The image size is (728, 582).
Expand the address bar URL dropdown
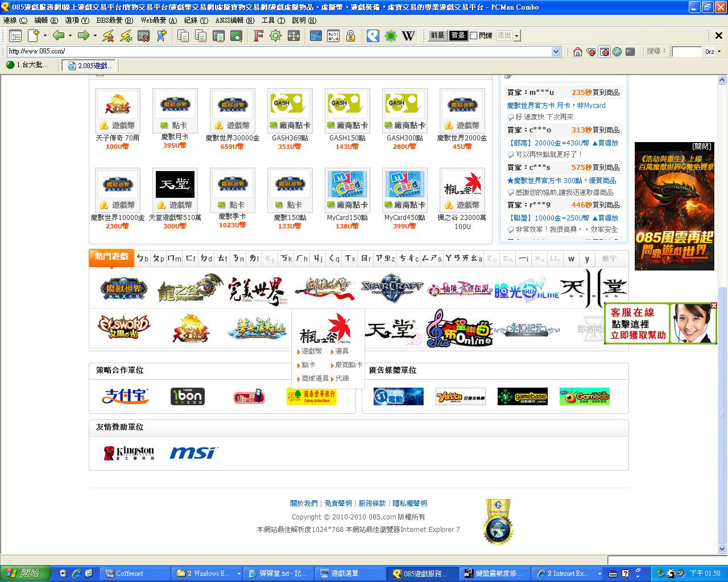556,52
